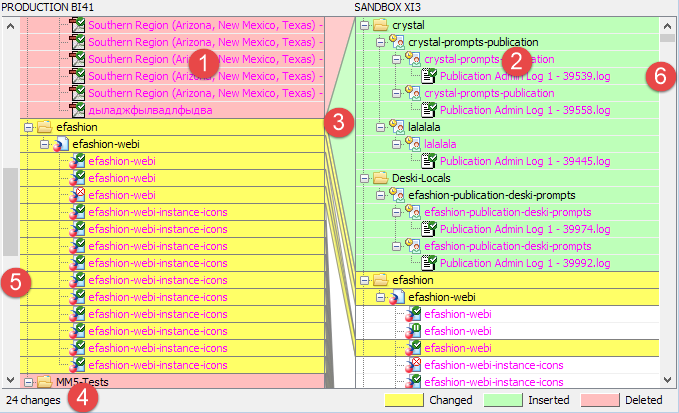Click the SANDBOX XI3 panel's scrollbar thumb
This screenshot has height=413, width=679.
(667, 38)
